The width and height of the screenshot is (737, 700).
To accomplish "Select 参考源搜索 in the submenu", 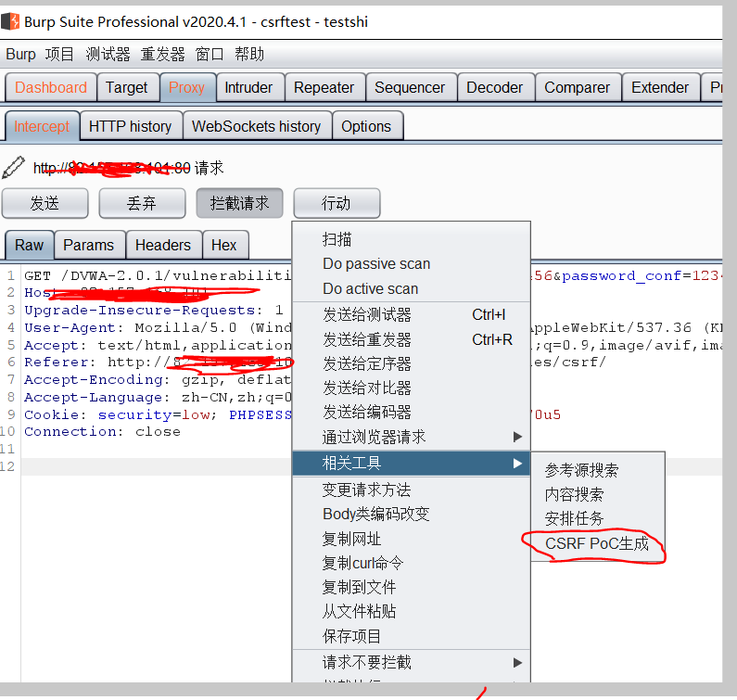I will point(598,470).
